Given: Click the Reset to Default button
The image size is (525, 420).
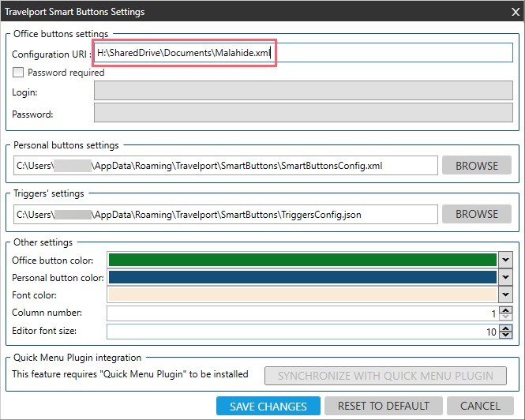Looking at the screenshot, I should (384, 406).
